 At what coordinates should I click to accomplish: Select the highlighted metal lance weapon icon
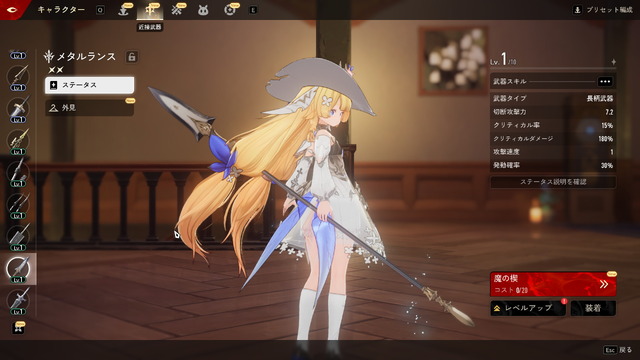click(18, 269)
